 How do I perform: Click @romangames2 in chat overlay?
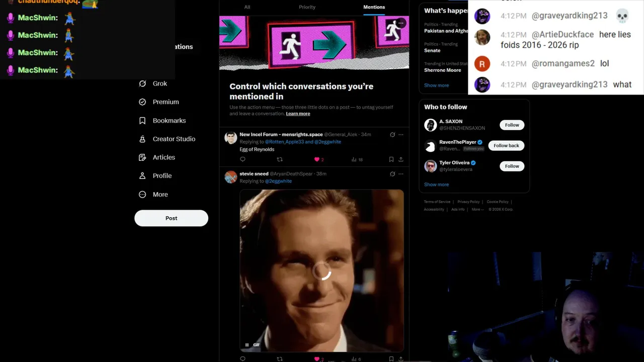click(x=563, y=63)
